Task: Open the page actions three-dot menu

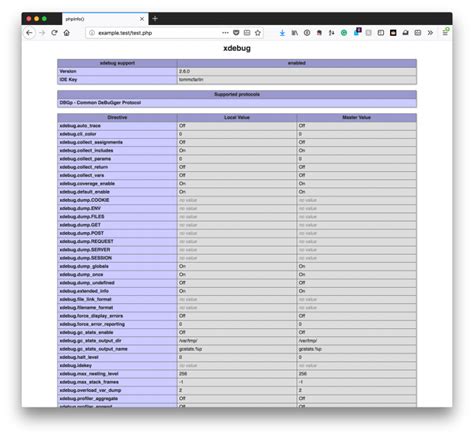Action: point(225,33)
